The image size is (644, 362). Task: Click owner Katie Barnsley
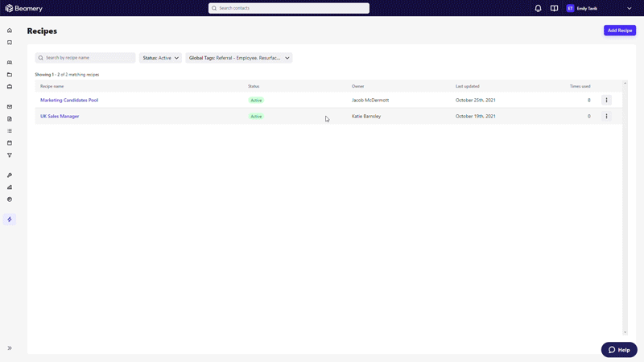(366, 116)
